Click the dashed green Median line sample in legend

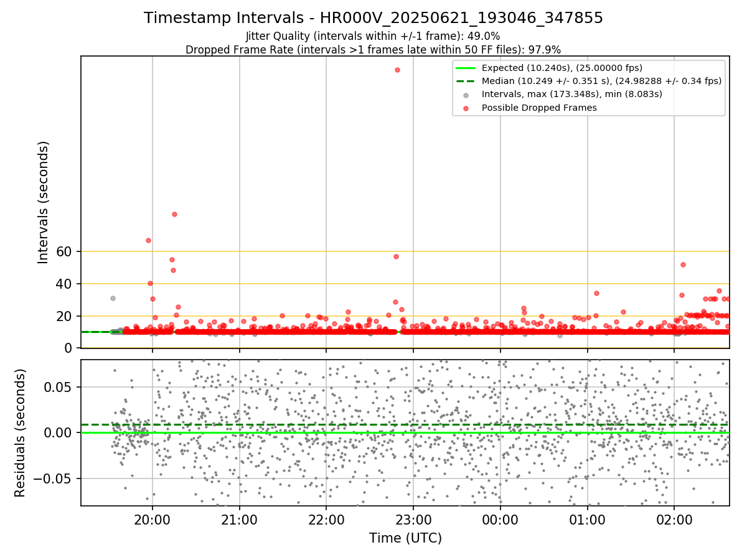(466, 81)
